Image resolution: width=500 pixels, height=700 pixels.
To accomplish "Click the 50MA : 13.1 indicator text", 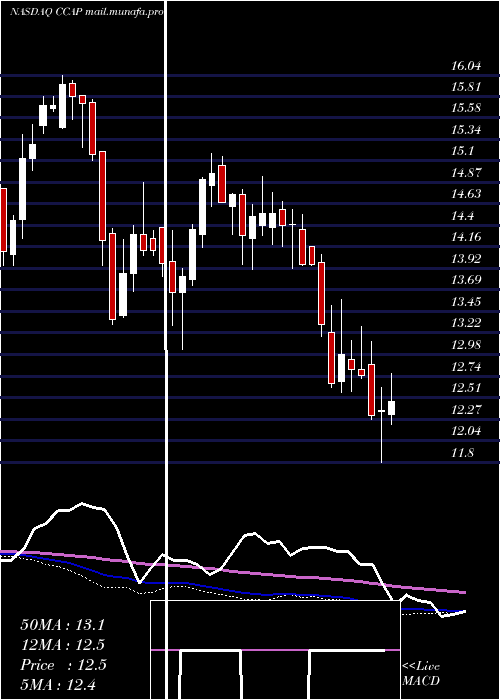I will [x=62, y=625].
